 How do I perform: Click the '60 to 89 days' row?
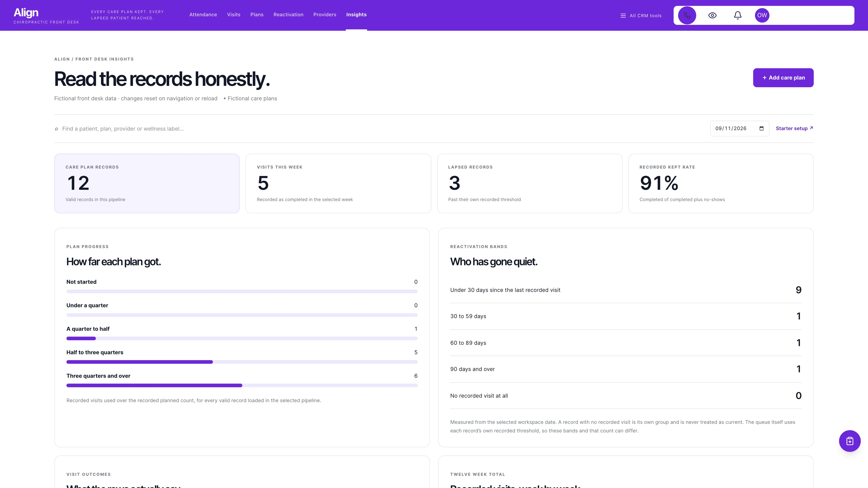(x=626, y=343)
